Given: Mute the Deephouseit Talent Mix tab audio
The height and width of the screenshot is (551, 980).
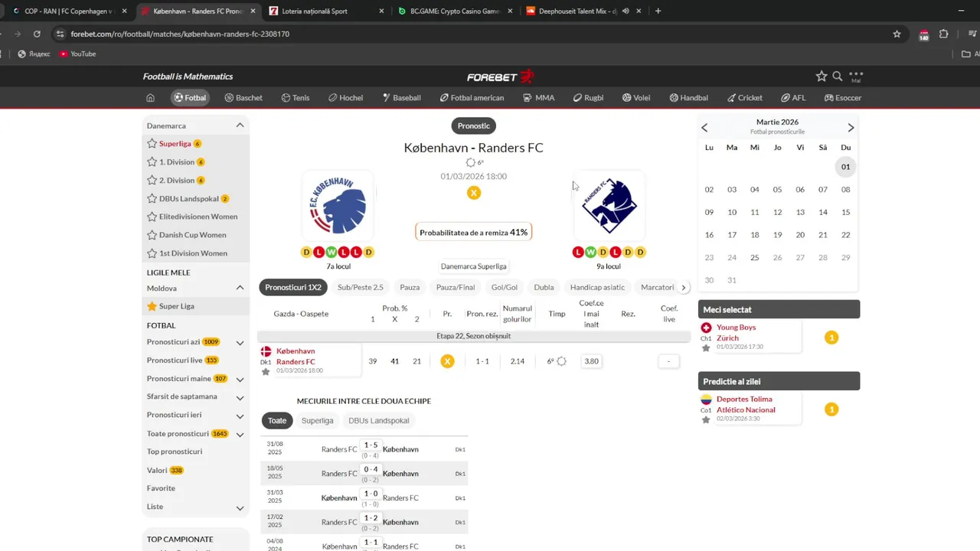Looking at the screenshot, I should tap(626, 11).
